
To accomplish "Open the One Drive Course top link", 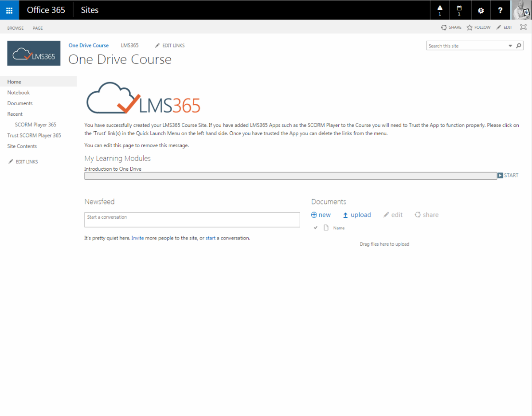I will pos(88,46).
